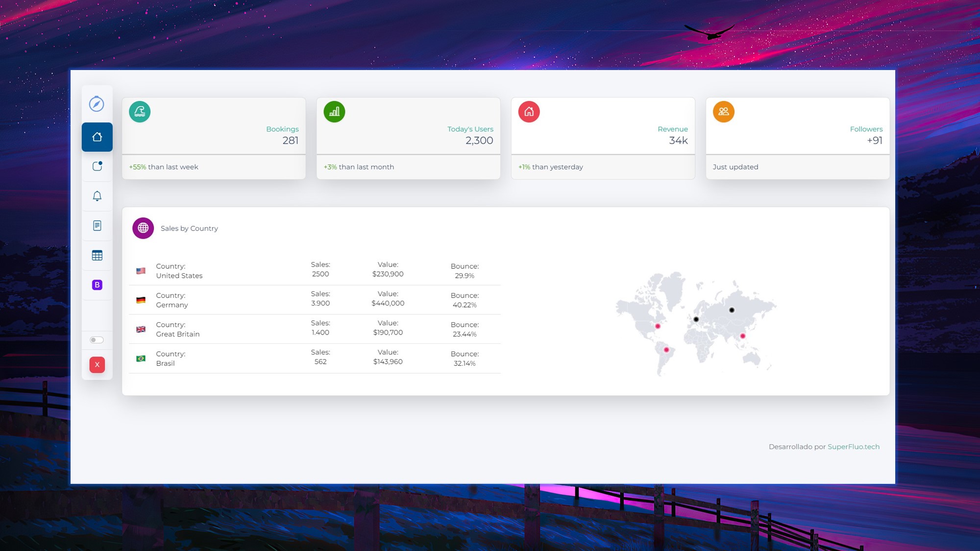Click the purple Bootstrap B icon
The width and height of the screenshot is (980, 551).
[x=97, y=285]
